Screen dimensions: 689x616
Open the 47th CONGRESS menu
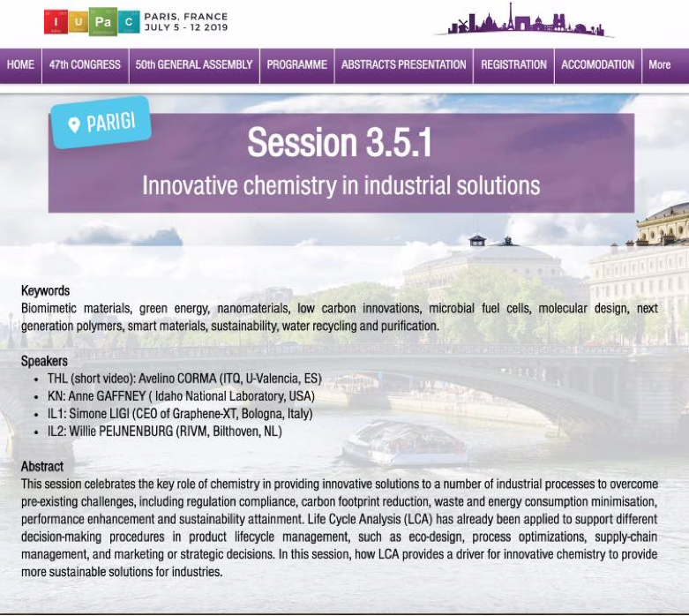(x=84, y=64)
